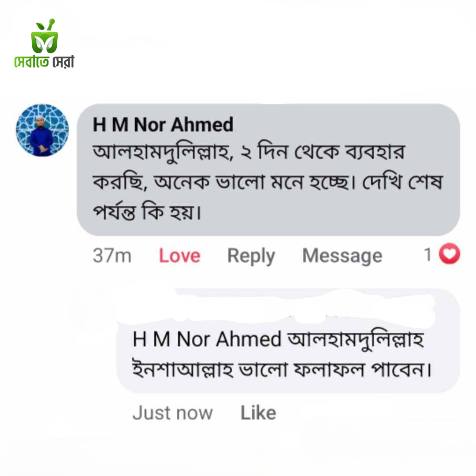Open the reaction count 1
This screenshot has height=476, width=476.
point(428,255)
